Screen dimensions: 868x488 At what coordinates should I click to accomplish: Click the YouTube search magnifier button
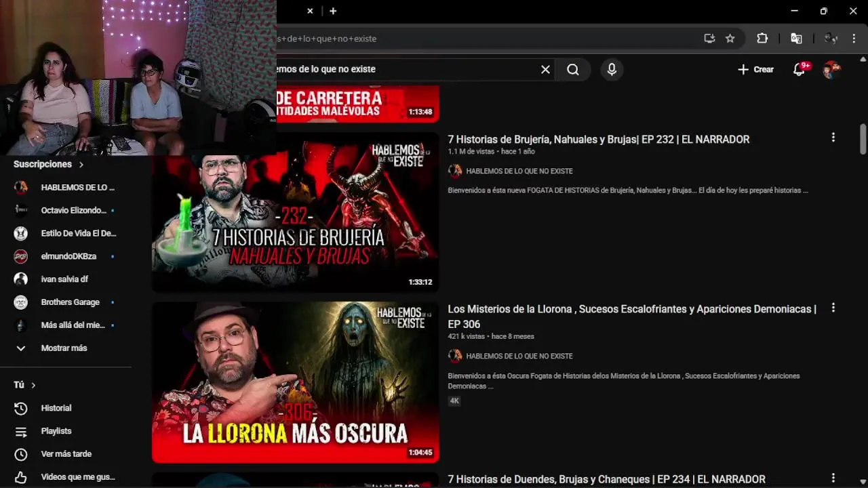(x=573, y=69)
